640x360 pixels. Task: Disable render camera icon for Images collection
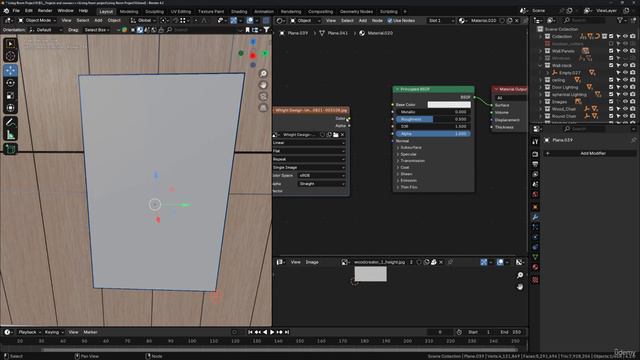[x=633, y=102]
